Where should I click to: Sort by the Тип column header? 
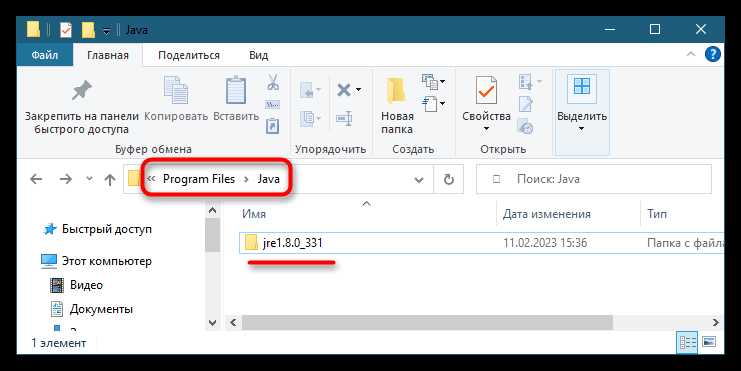pos(657,214)
